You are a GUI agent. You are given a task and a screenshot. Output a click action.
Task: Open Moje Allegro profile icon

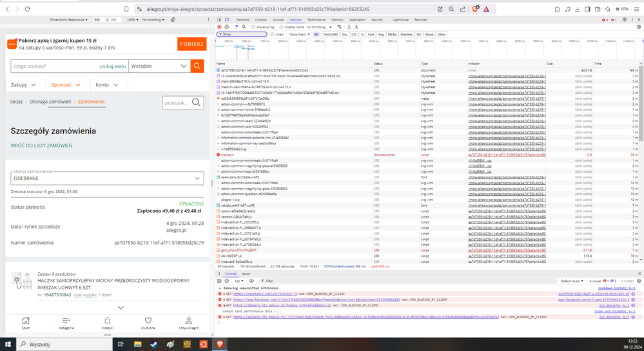pyautogui.click(x=188, y=323)
